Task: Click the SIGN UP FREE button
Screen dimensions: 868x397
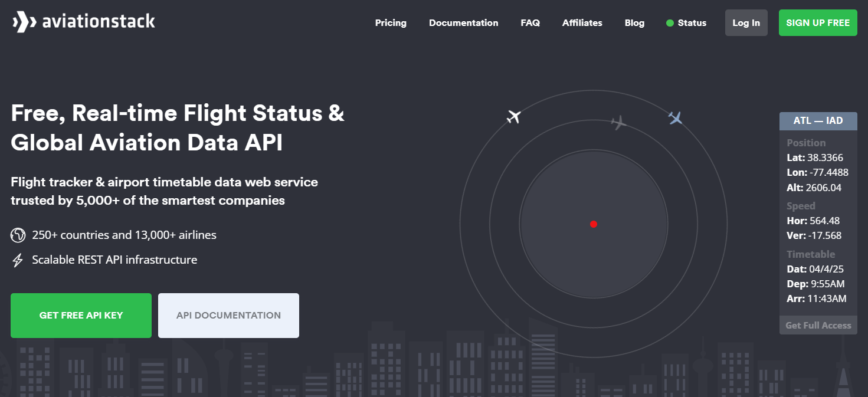Action: click(818, 23)
